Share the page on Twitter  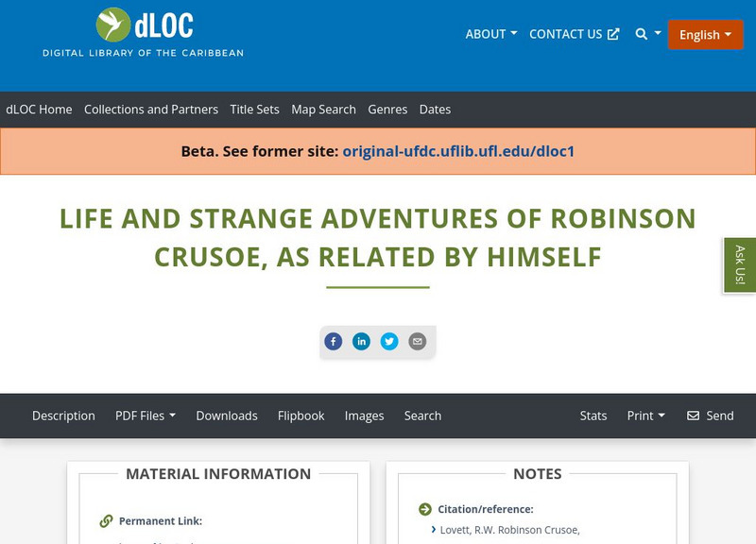pyautogui.click(x=389, y=341)
